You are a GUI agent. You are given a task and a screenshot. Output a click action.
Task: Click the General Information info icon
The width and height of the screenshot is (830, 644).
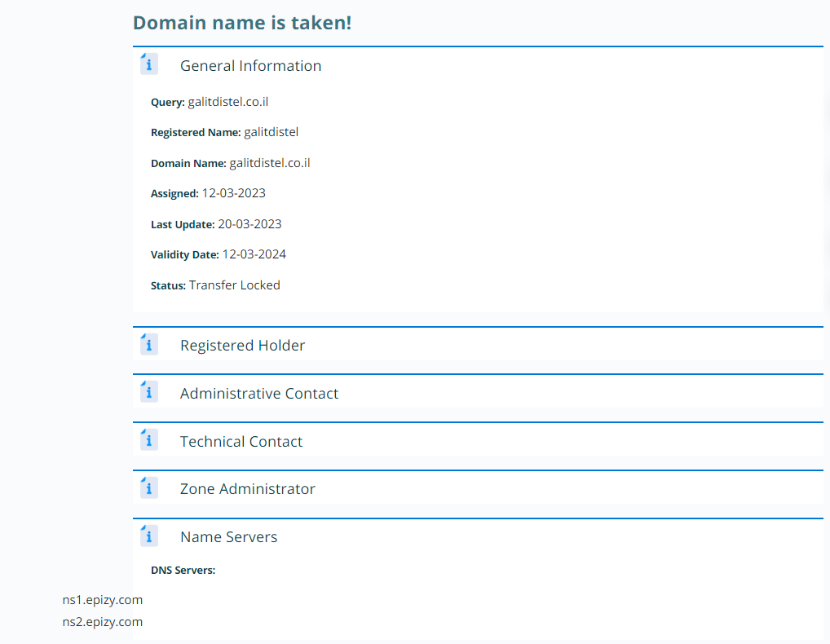[x=148, y=64]
